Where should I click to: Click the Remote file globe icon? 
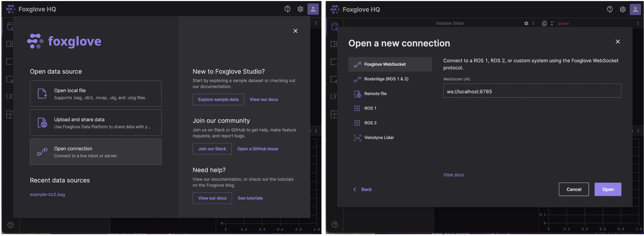(x=357, y=94)
